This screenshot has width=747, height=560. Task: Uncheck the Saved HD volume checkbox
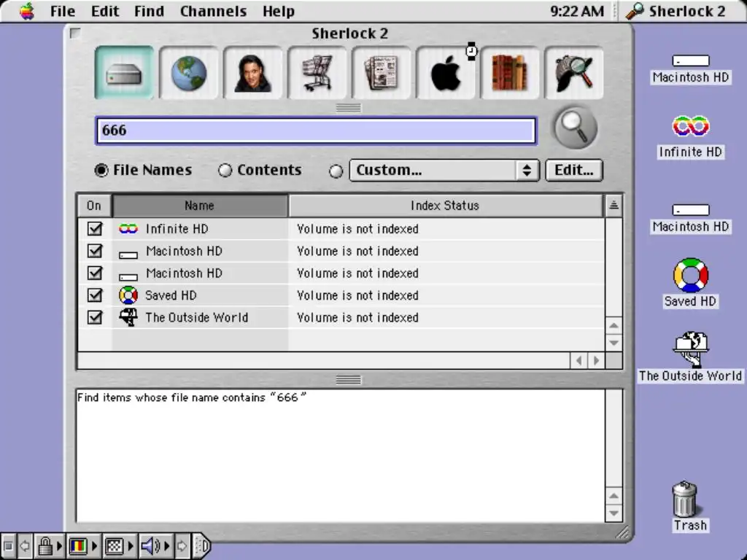click(x=95, y=295)
